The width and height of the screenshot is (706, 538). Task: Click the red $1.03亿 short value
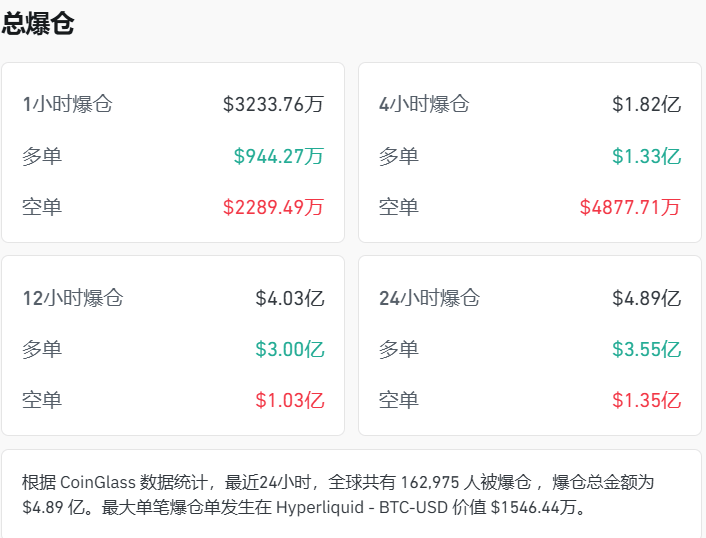(289, 401)
